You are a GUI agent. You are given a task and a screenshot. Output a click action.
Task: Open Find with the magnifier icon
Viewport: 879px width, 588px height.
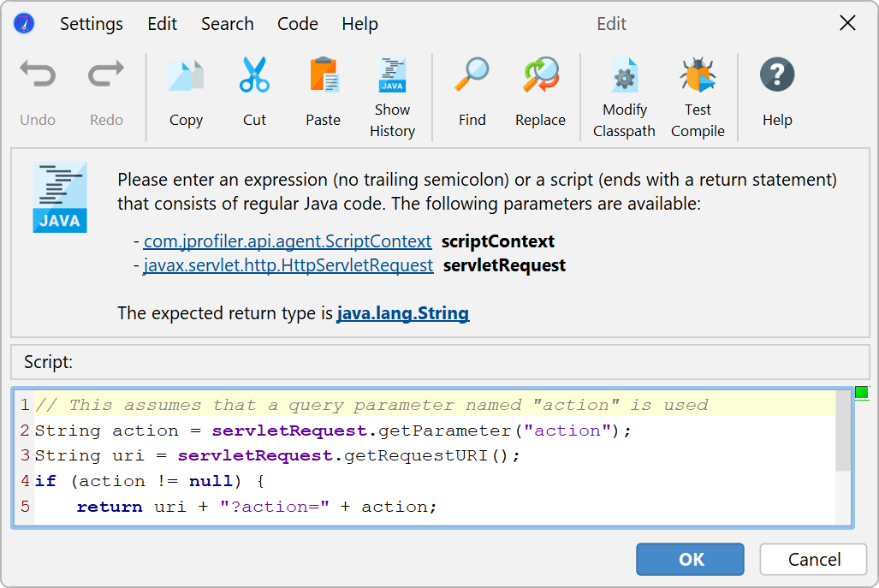coord(472,76)
